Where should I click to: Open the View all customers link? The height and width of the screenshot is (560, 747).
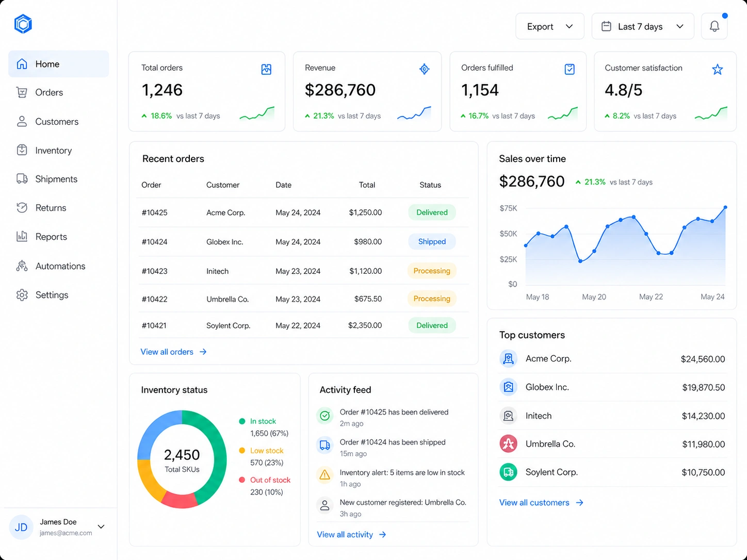coord(541,502)
